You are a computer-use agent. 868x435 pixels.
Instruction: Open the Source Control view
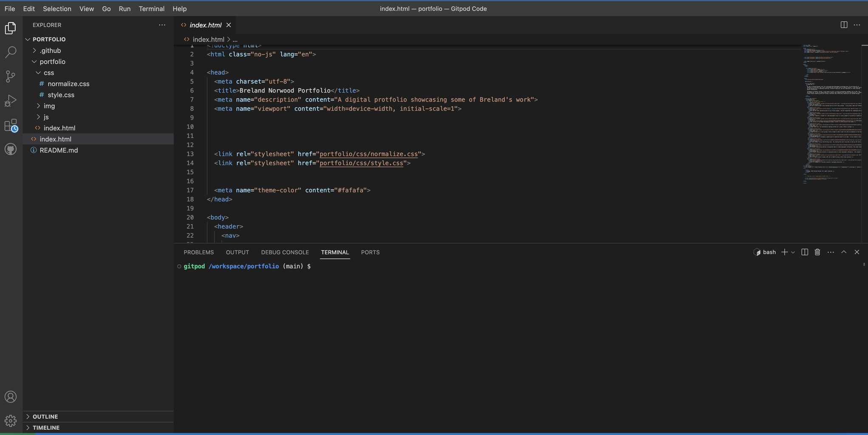pos(10,76)
